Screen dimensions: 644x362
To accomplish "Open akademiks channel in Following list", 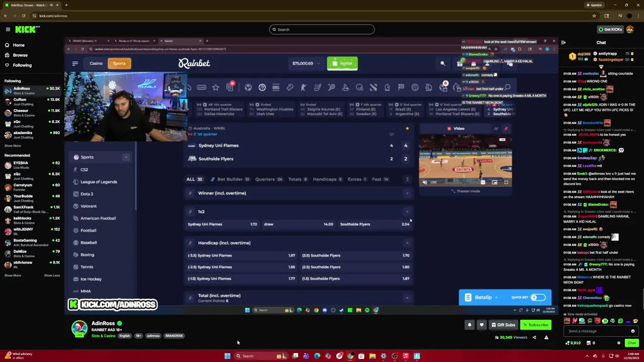I will (x=31, y=135).
